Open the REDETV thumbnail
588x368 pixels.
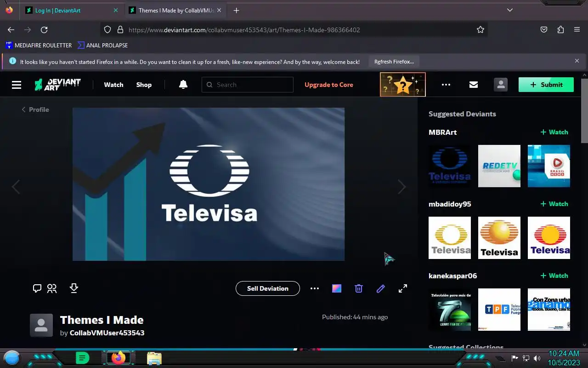(499, 166)
